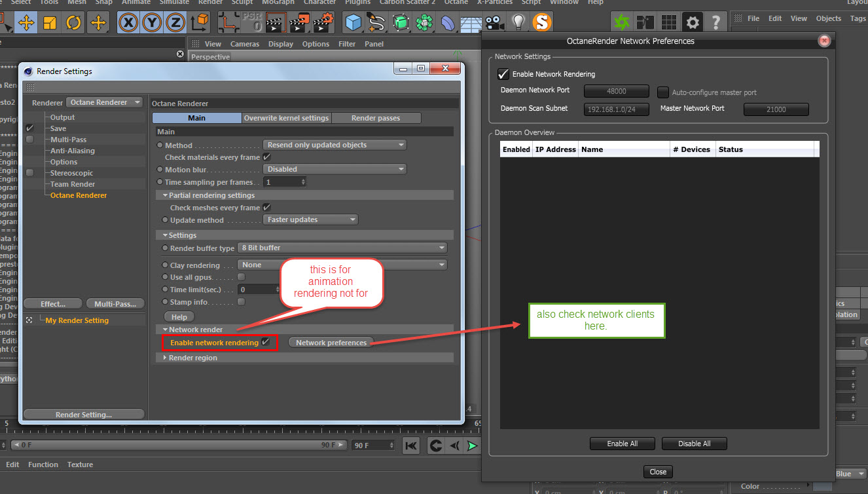The width and height of the screenshot is (868, 494).
Task: Click the Enable All button
Action: click(x=623, y=444)
